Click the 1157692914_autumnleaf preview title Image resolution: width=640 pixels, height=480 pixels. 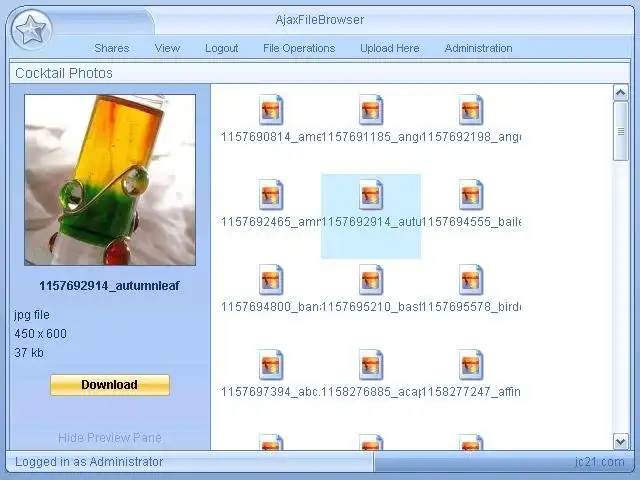point(109,286)
